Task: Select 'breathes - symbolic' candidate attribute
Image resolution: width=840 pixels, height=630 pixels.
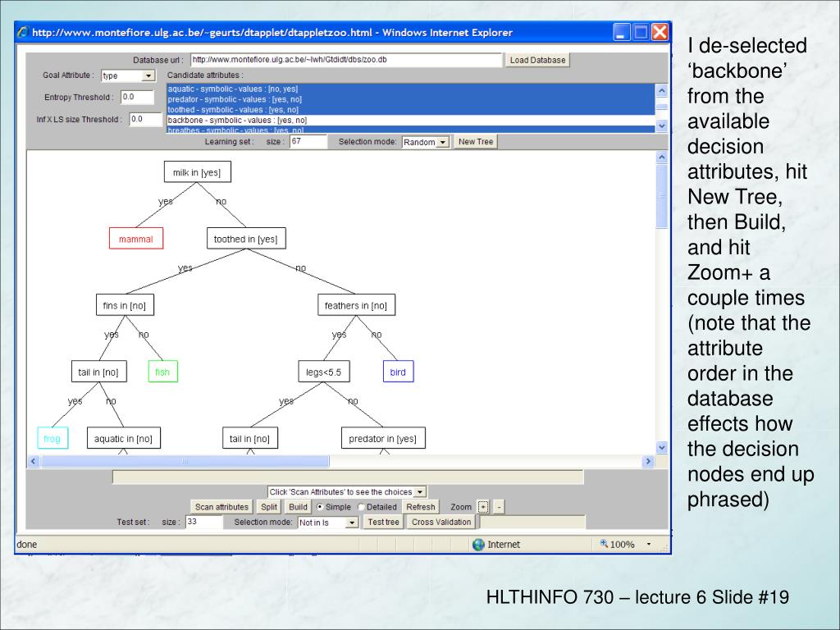Action: 410,130
